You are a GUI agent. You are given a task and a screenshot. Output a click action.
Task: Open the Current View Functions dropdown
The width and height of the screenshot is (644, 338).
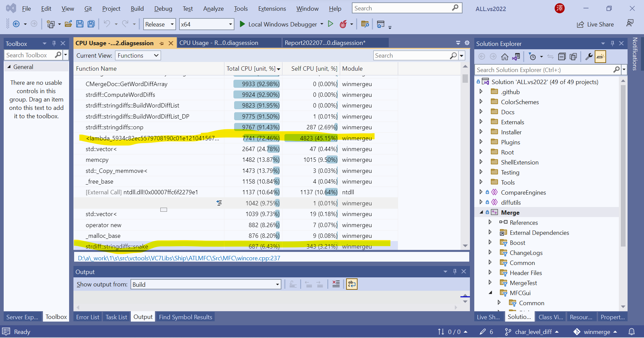click(138, 56)
